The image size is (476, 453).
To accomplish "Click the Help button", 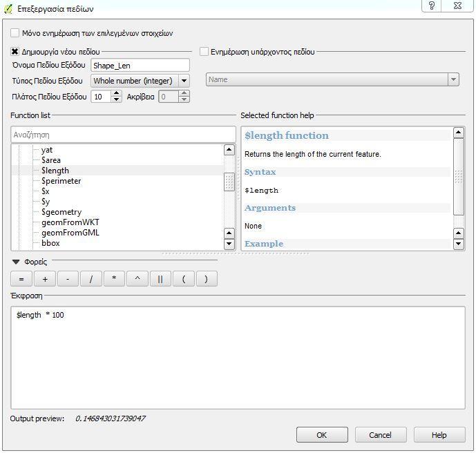I will point(439,435).
